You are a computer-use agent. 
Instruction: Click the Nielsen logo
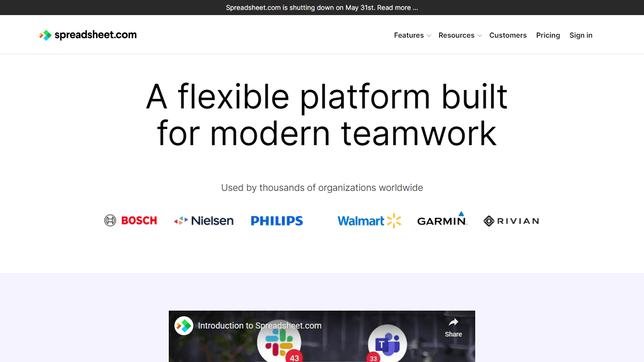[204, 221]
